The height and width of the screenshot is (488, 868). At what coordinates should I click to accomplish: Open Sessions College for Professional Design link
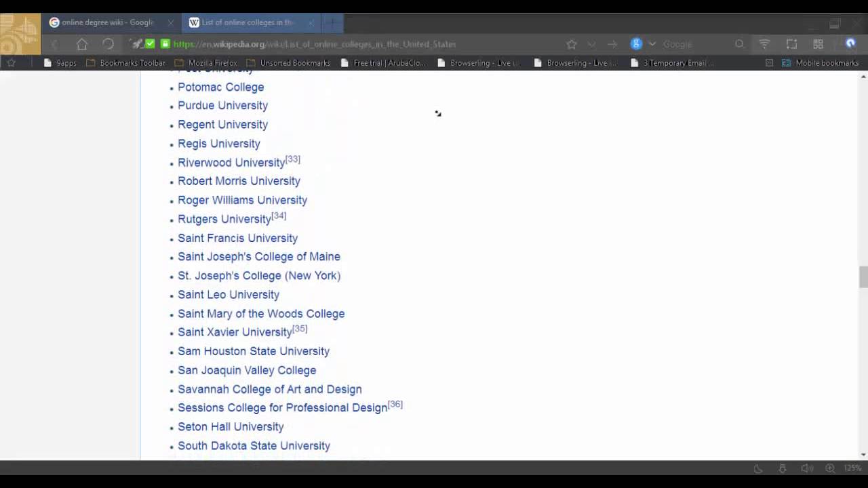283,408
